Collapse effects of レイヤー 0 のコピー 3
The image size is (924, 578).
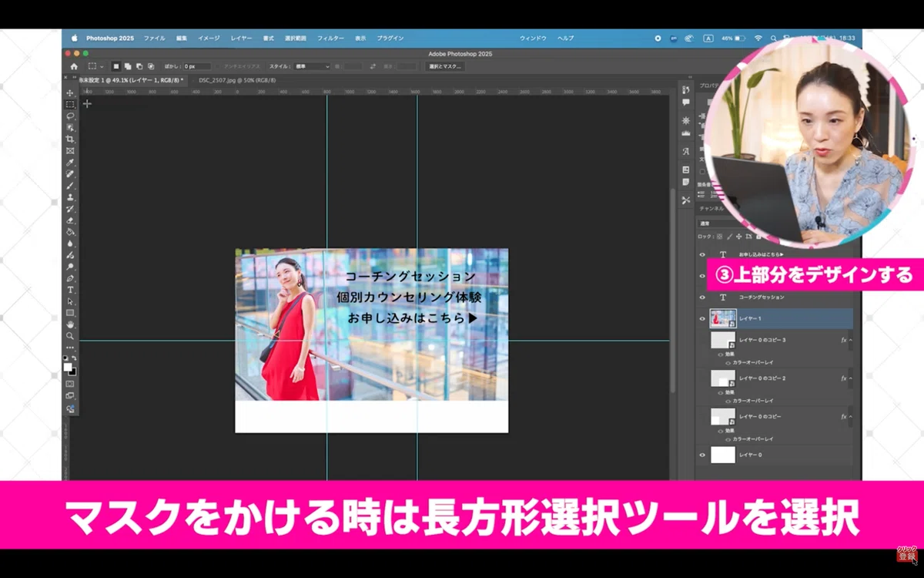(x=850, y=340)
